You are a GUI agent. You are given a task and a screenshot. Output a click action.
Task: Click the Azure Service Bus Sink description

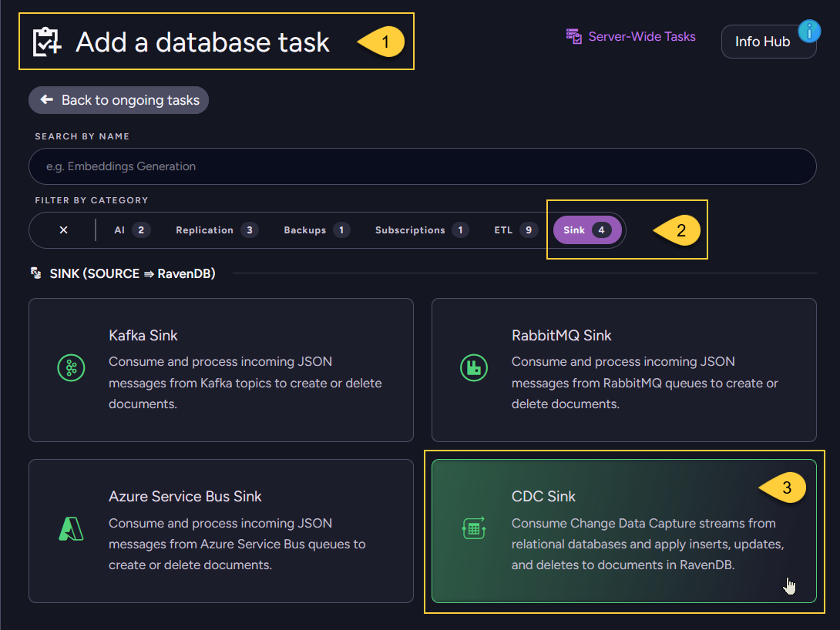237,544
